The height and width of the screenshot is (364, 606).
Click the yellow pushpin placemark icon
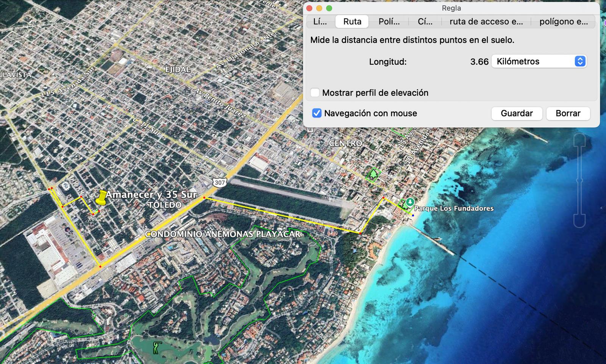click(102, 198)
